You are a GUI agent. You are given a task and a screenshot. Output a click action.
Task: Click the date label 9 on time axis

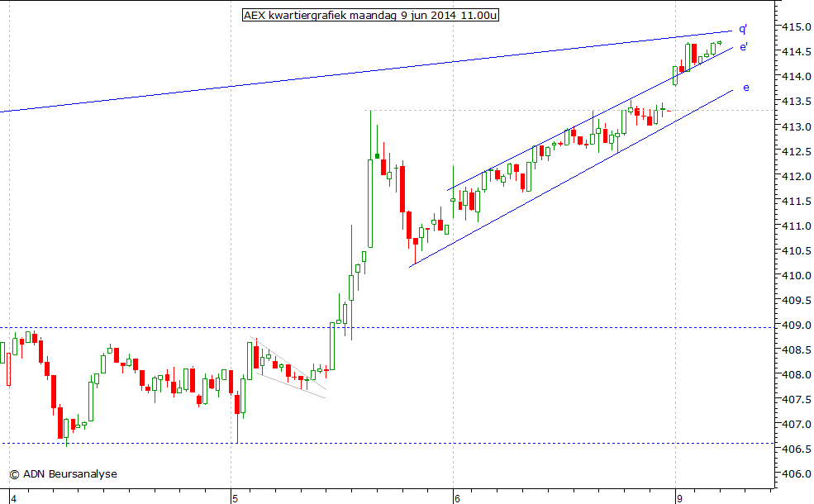(x=679, y=499)
